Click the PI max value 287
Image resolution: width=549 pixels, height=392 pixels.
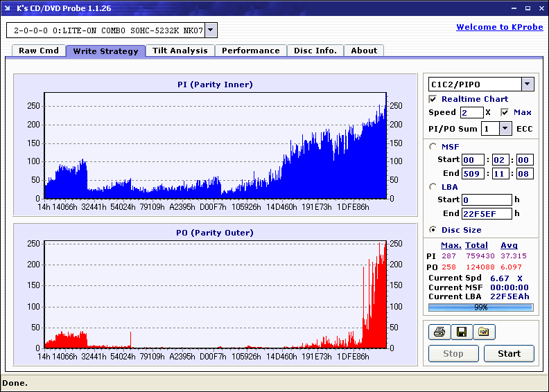(448, 256)
